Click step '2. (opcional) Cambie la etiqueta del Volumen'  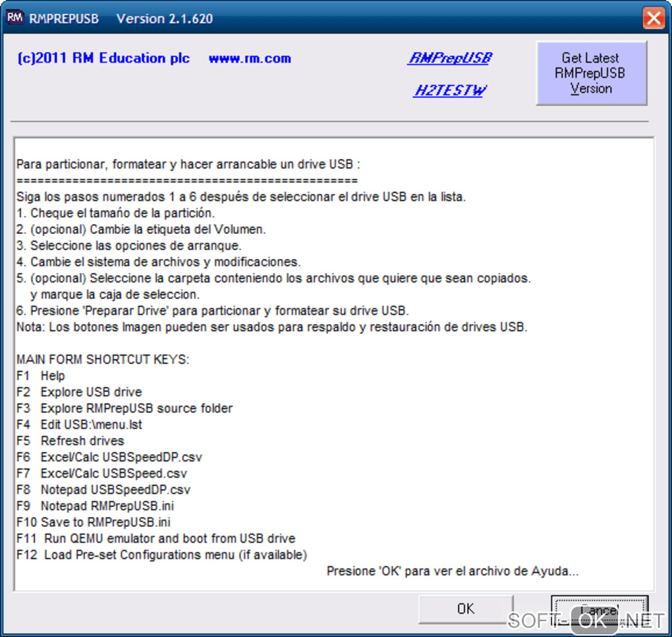pos(141,229)
